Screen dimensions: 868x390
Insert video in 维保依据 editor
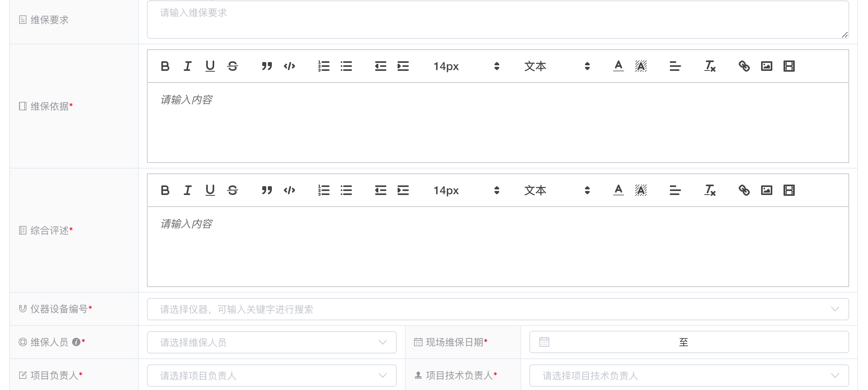(x=789, y=66)
